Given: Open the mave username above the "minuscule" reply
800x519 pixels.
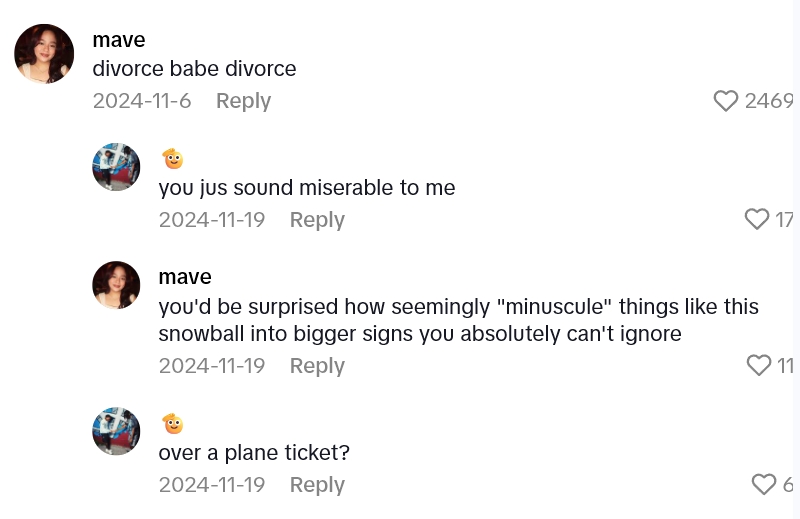Looking at the screenshot, I should (x=185, y=277).
